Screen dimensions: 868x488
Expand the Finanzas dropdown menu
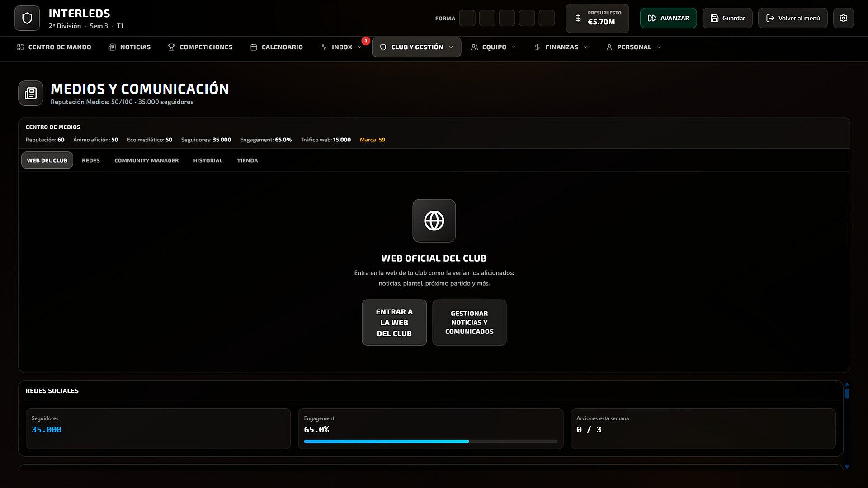561,47
